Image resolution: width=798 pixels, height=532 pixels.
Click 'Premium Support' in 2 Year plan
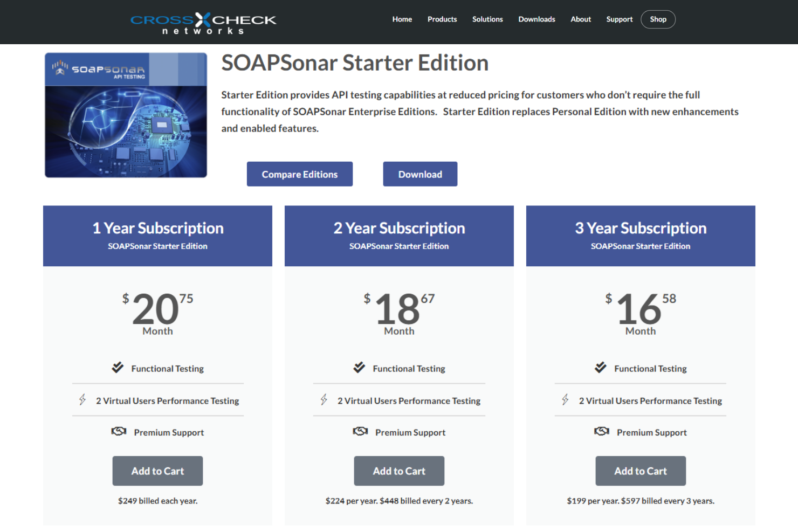410,432
